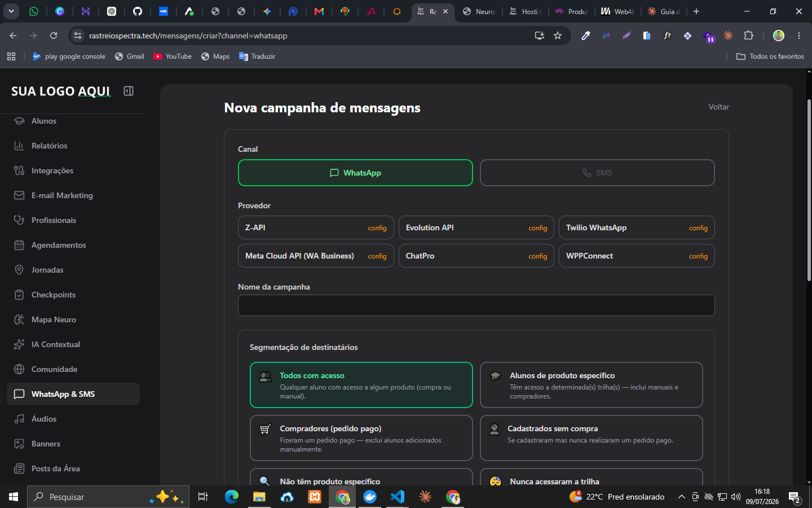Click Profissionais stethoscope icon
Screen dimensions: 812x508
(19, 220)
